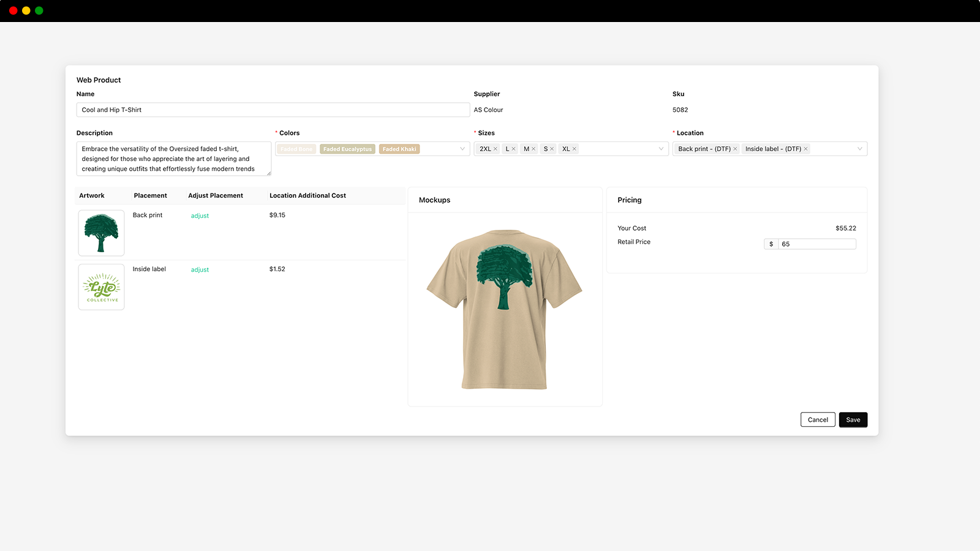Remove the XL size chip
The height and width of the screenshot is (551, 980).
(575, 148)
